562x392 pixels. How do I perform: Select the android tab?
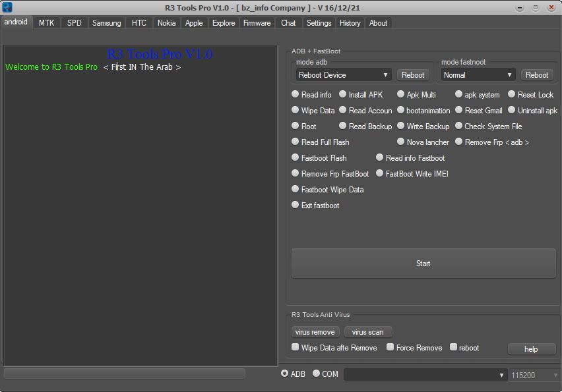click(16, 22)
